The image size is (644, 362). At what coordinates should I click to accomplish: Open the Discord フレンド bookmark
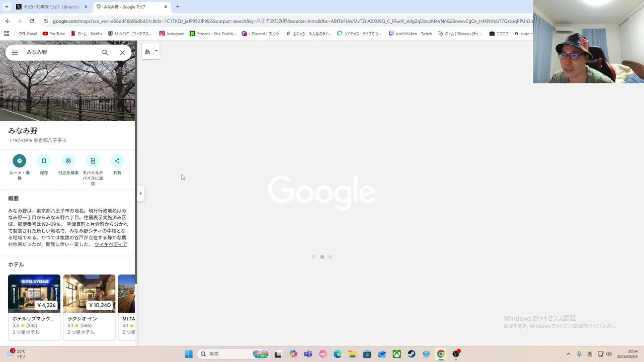tap(261, 34)
